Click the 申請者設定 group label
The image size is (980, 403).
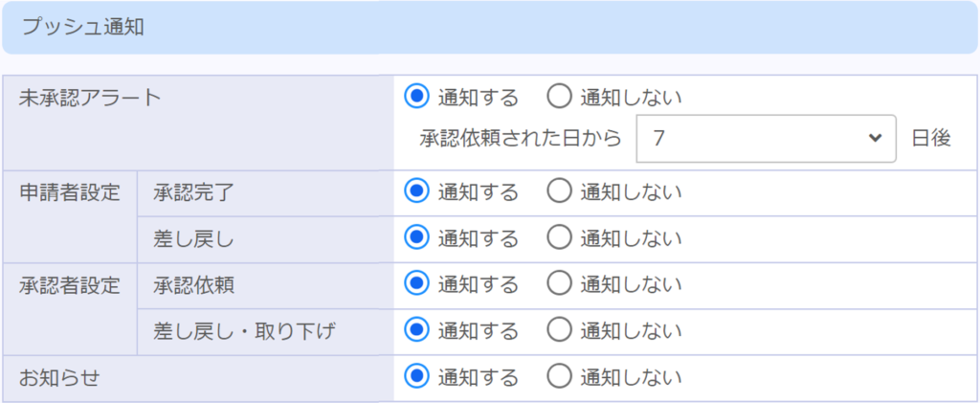click(69, 191)
